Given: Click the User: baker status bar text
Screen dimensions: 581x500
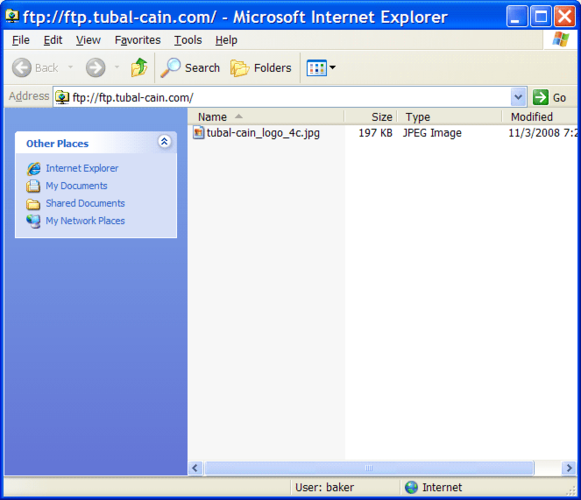Looking at the screenshot, I should [325, 487].
